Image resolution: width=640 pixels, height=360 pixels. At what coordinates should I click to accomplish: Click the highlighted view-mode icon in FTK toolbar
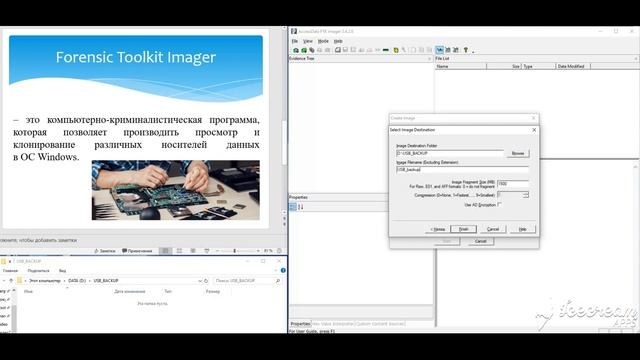(440, 50)
